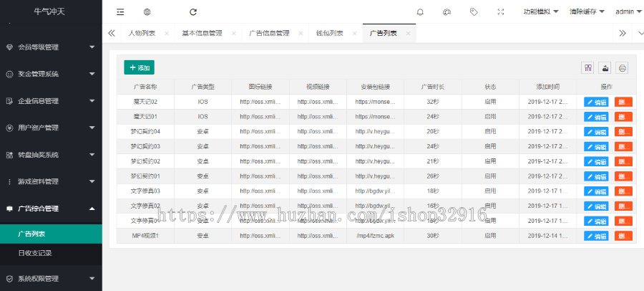The height and width of the screenshot is (291, 644).
Task: Click 编辑 for the 魔天记02 row
Action: pyautogui.click(x=596, y=102)
